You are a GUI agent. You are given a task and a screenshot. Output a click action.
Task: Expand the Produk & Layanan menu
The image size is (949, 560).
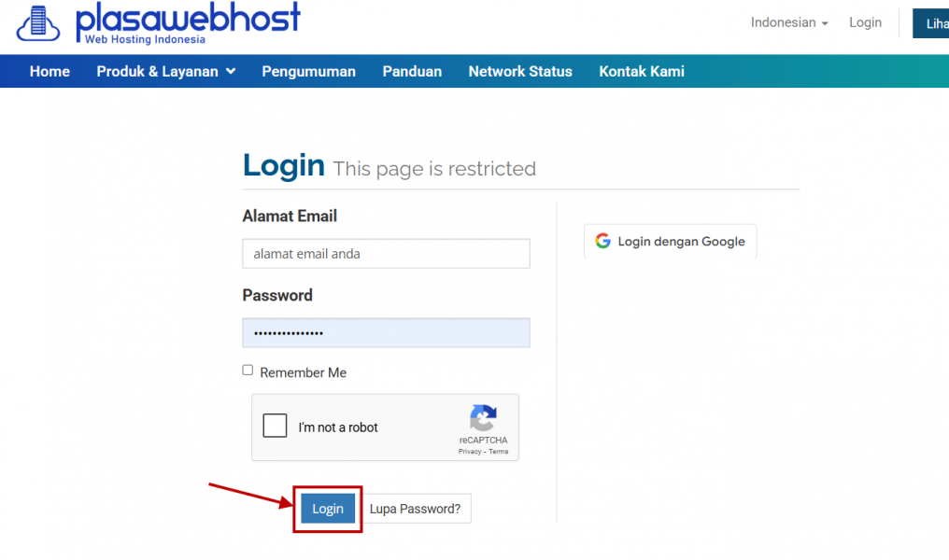pyautogui.click(x=166, y=71)
